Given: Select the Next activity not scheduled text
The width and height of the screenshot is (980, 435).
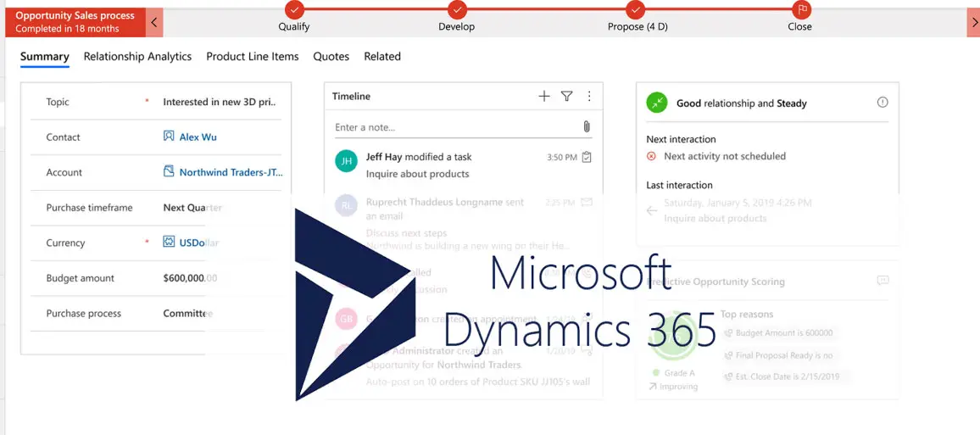Looking at the screenshot, I should pyautogui.click(x=725, y=156).
